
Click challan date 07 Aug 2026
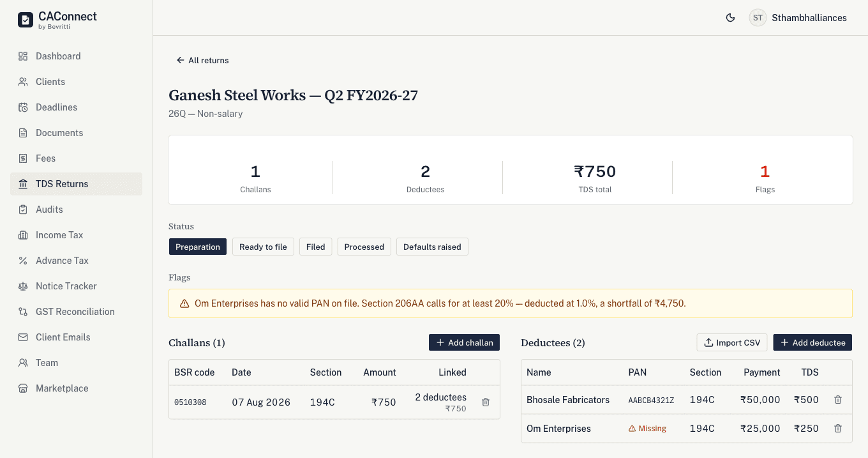pyautogui.click(x=261, y=402)
